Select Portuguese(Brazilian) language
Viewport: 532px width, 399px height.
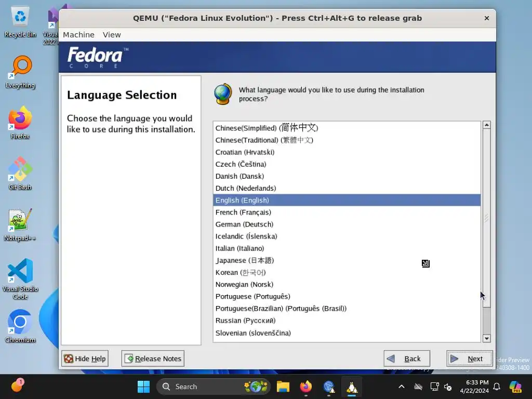(x=347, y=309)
